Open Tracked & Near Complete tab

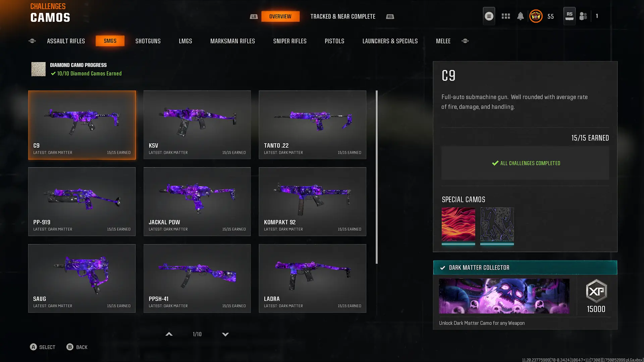point(343,16)
